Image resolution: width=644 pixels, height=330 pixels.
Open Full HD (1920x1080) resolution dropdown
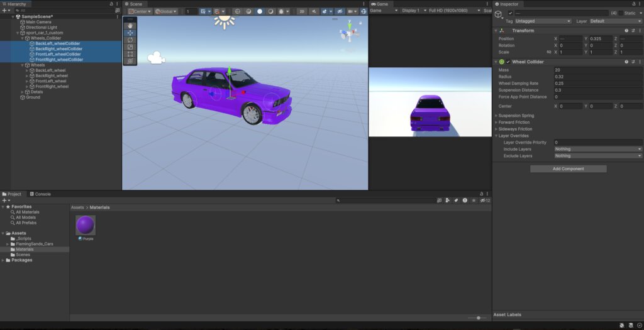pos(454,10)
